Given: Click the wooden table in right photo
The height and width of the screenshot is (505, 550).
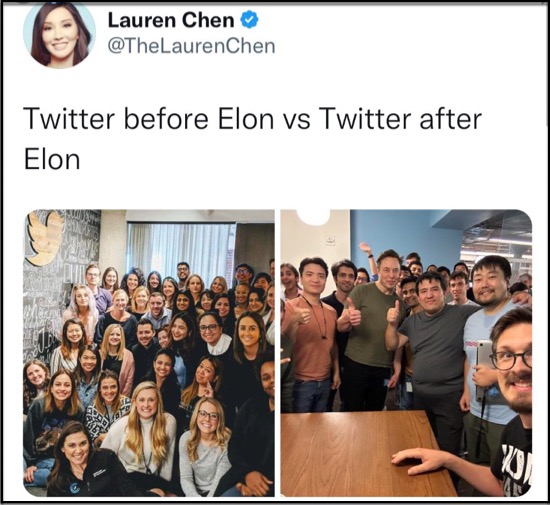Looking at the screenshot, I should tap(361, 454).
